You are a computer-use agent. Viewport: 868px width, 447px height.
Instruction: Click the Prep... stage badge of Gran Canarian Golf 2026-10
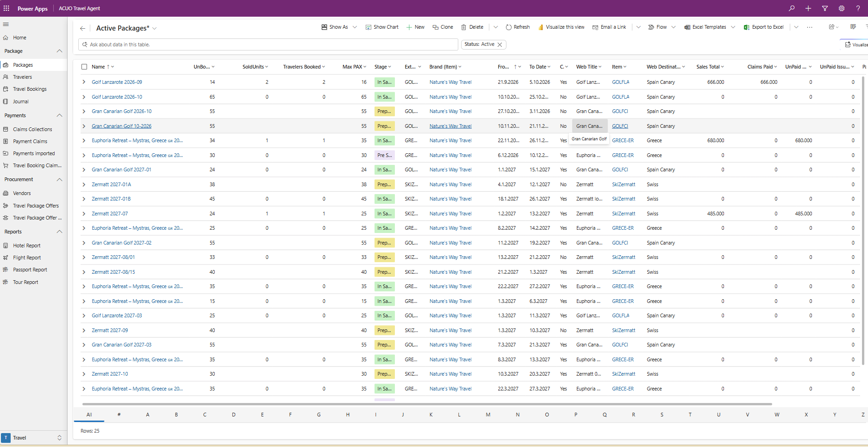click(x=384, y=111)
